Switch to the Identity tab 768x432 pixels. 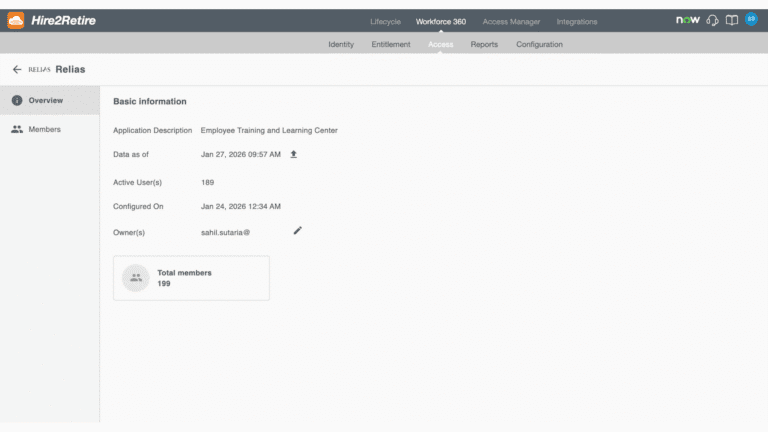click(341, 44)
